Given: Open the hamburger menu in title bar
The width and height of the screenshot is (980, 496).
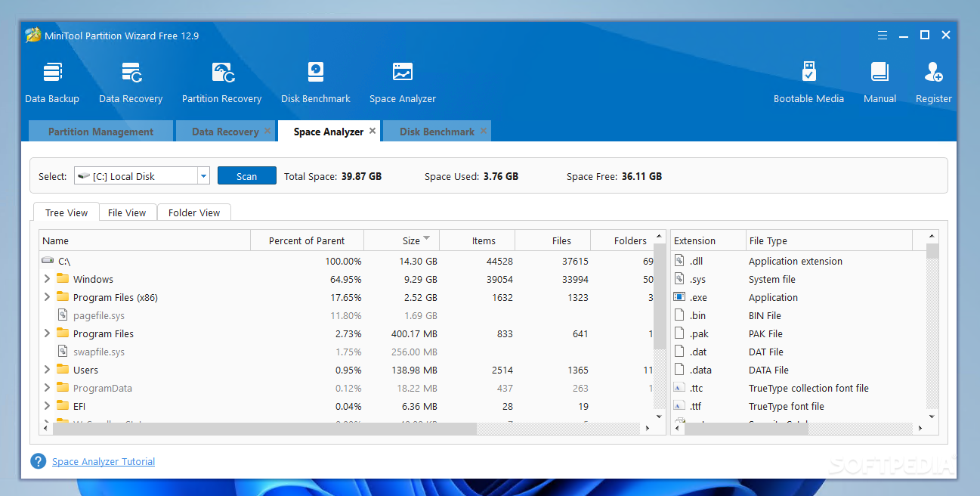Looking at the screenshot, I should pyautogui.click(x=883, y=36).
